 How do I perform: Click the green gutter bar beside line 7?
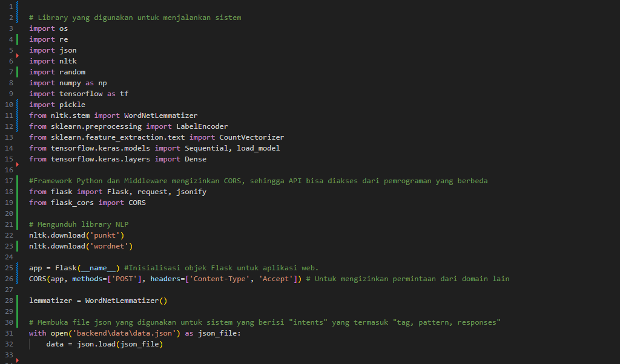click(x=18, y=72)
